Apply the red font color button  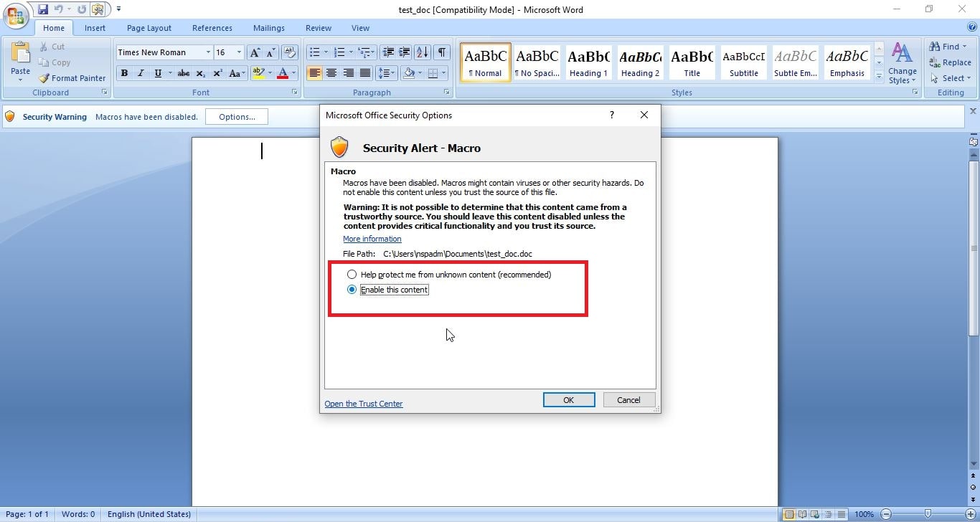coord(283,73)
